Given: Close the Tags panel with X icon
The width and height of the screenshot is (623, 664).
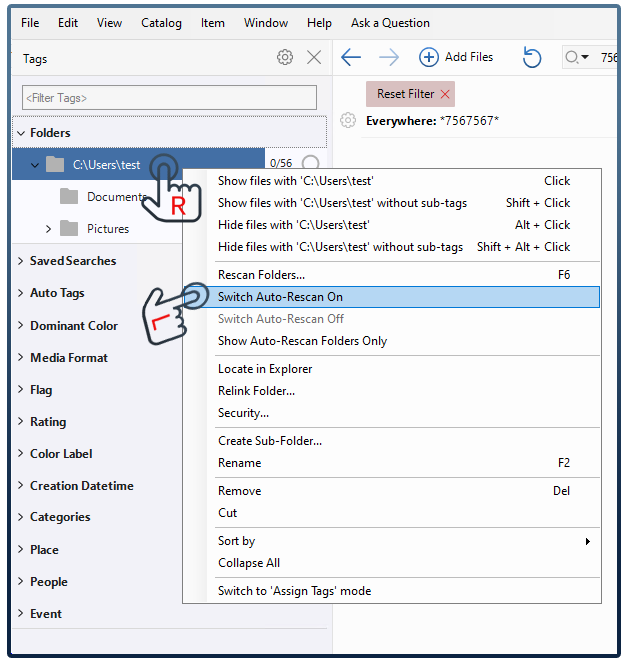Looking at the screenshot, I should coord(314,58).
